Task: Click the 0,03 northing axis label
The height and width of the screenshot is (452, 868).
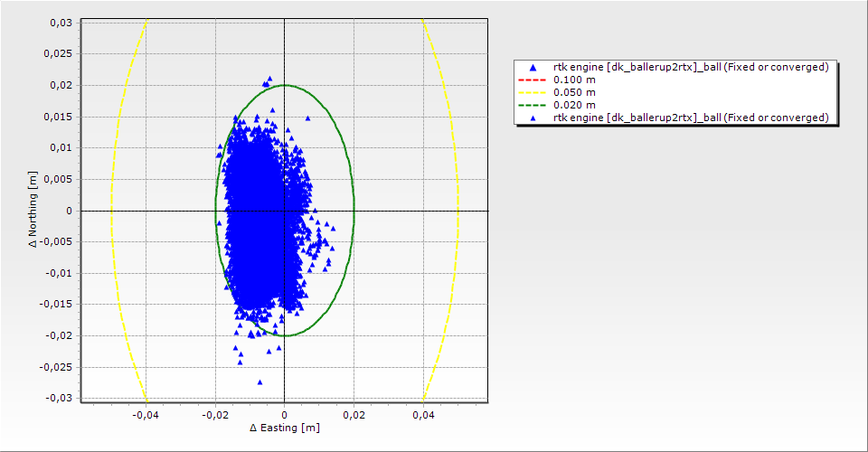Action: pos(61,23)
